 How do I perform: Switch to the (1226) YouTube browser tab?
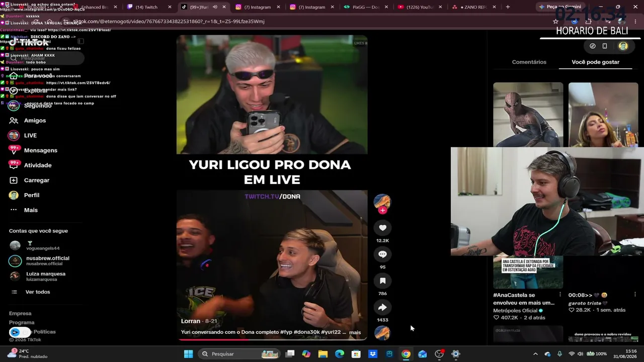[421, 7]
